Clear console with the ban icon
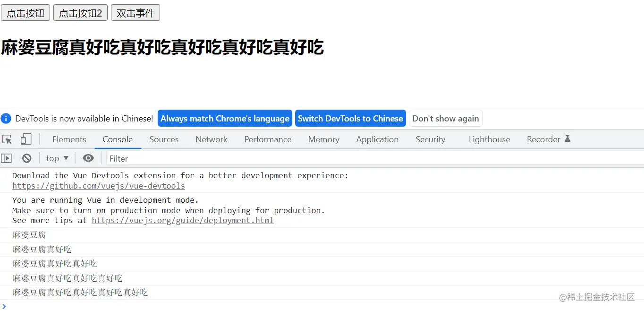Image resolution: width=644 pixels, height=311 pixels. tap(27, 158)
